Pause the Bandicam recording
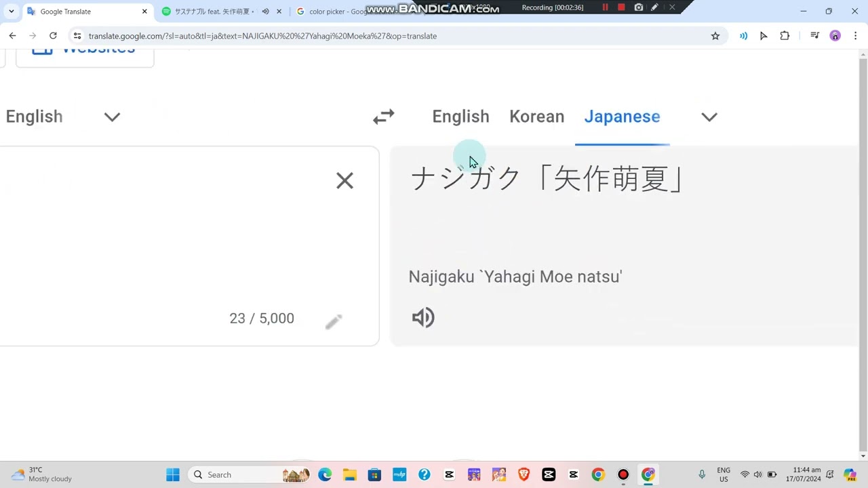This screenshot has height=488, width=868. 605,7
